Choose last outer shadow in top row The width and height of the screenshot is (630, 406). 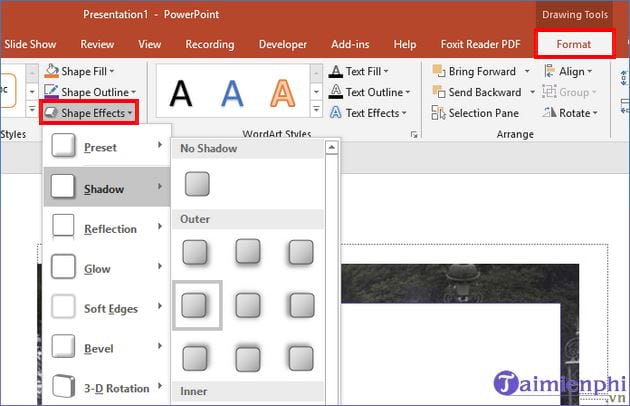click(x=301, y=252)
